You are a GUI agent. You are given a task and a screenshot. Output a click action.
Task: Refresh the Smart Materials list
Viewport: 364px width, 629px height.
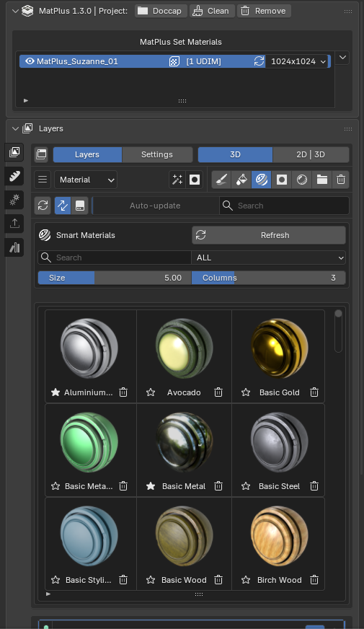click(x=269, y=235)
